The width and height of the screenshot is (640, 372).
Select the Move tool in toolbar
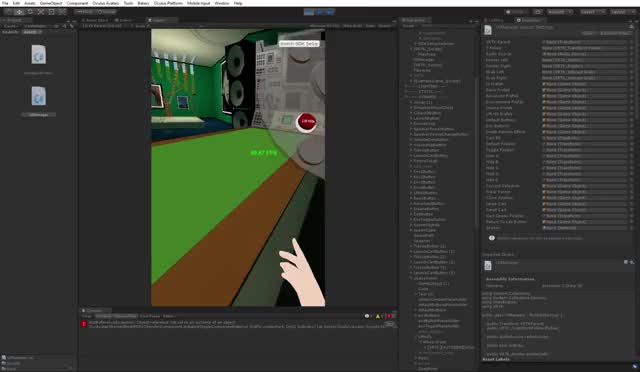pyautogui.click(x=19, y=12)
